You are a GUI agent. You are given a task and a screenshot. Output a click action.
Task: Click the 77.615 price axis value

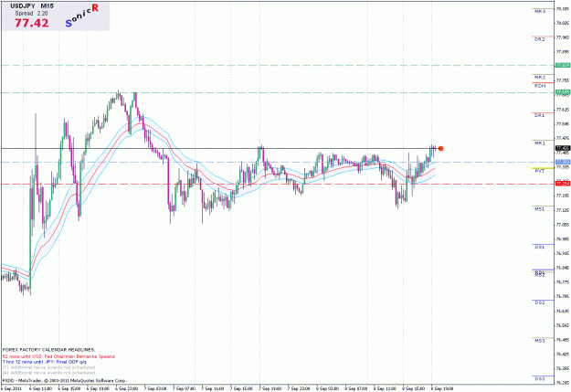[564, 110]
